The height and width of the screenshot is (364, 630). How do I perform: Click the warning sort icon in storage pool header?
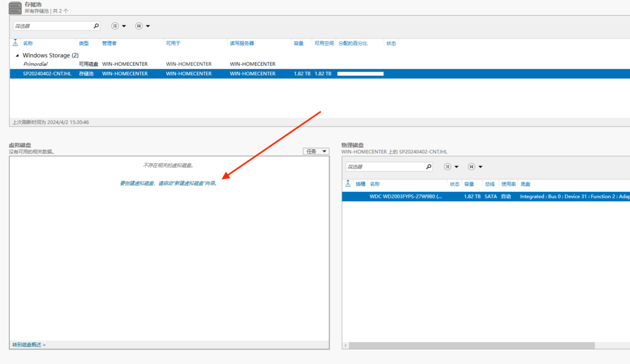[15, 43]
